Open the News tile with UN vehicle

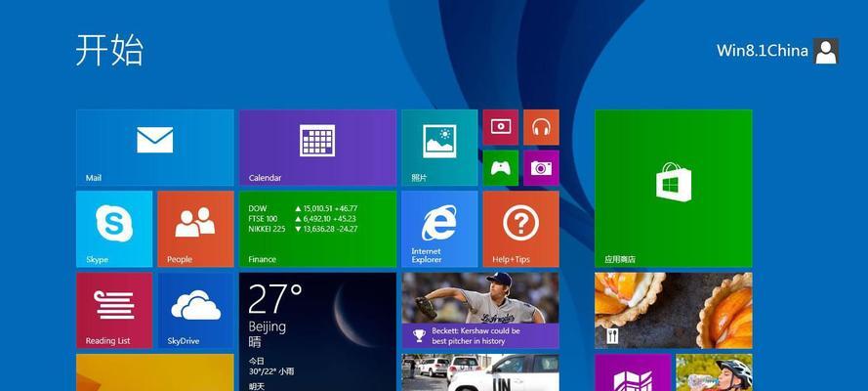pos(480,372)
